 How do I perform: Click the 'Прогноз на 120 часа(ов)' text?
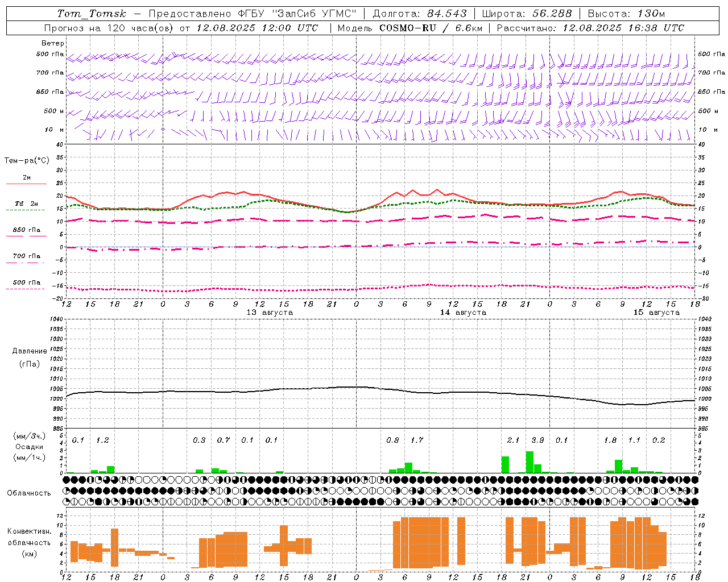108,28
